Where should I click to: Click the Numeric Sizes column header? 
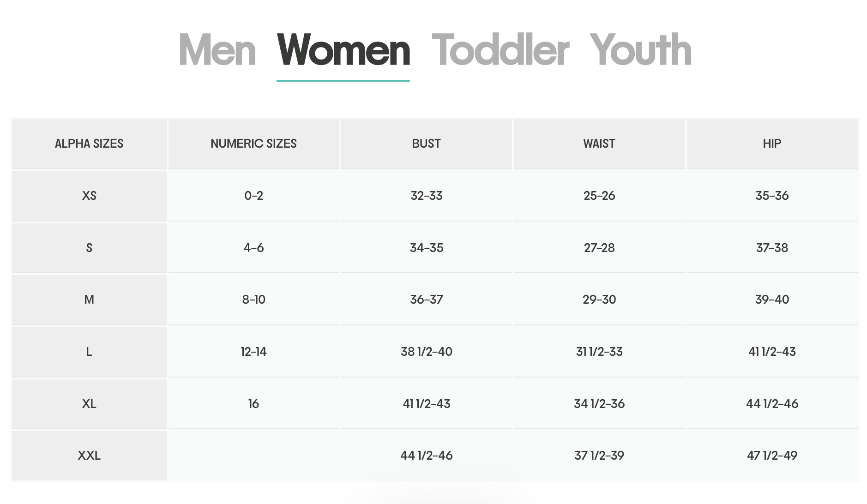[x=253, y=144]
